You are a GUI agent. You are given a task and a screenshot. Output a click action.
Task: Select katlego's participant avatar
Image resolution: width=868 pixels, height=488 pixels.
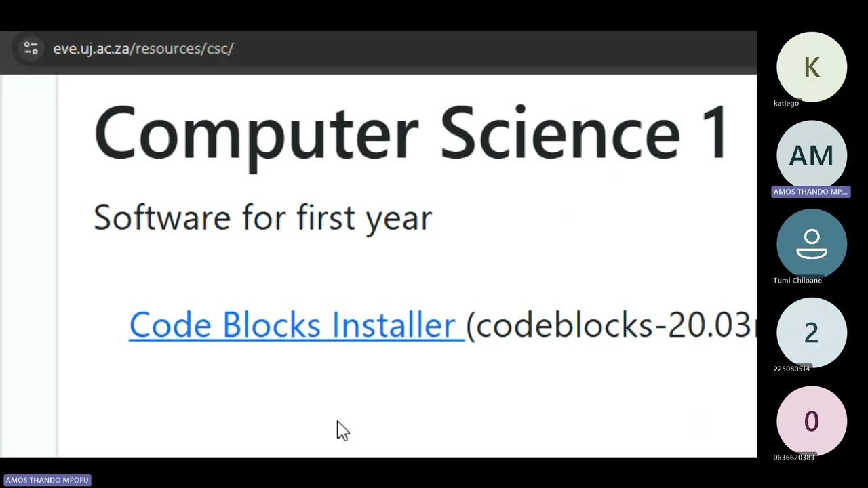click(x=812, y=67)
